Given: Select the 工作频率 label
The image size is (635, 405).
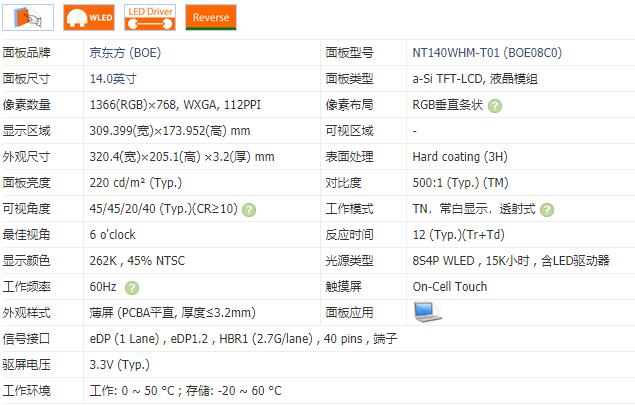Looking at the screenshot, I should pos(26,287).
